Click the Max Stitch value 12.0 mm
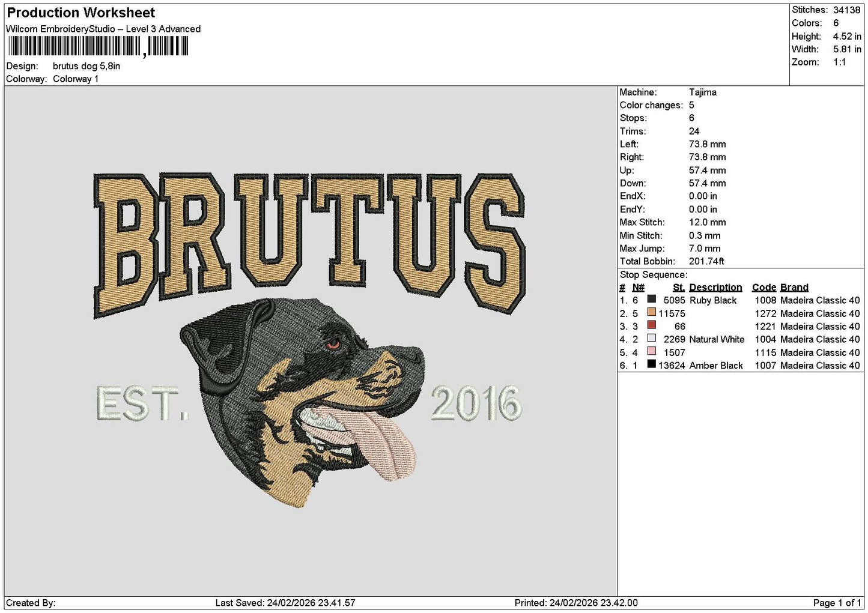The height and width of the screenshot is (613, 868). [707, 222]
